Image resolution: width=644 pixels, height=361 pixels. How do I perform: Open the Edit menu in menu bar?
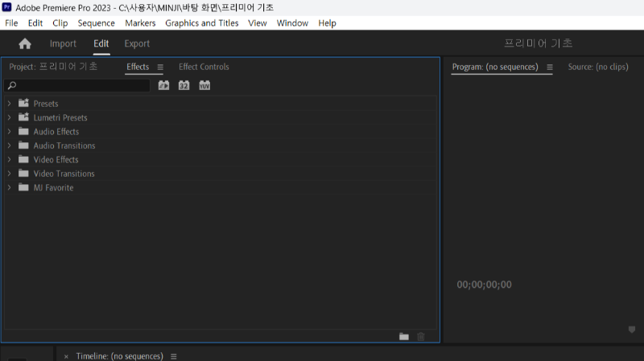pyautogui.click(x=35, y=23)
